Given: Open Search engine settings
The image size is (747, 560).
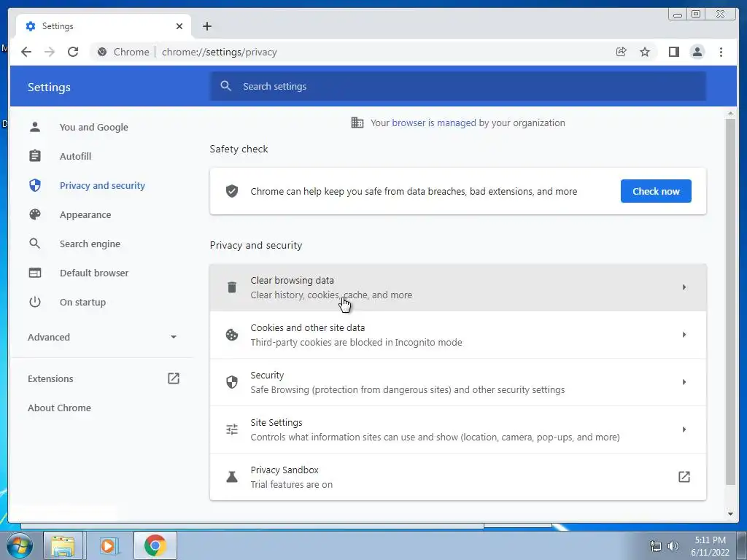Looking at the screenshot, I should [90, 244].
